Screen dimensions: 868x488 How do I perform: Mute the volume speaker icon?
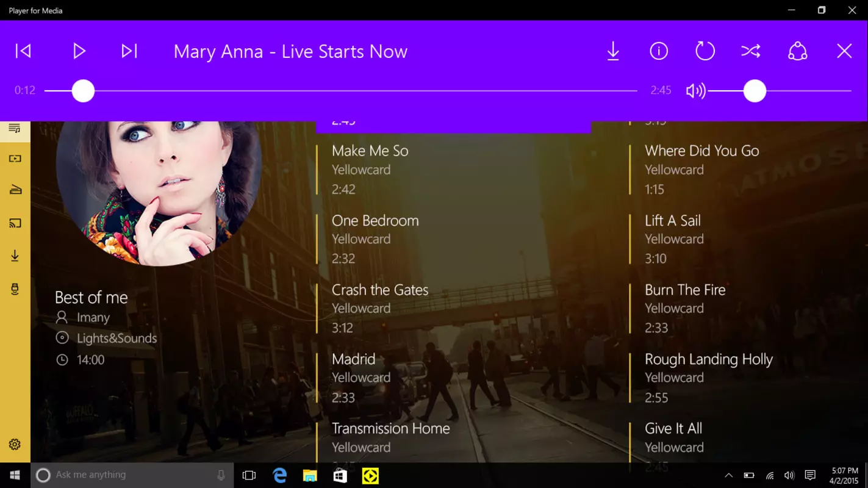(695, 91)
